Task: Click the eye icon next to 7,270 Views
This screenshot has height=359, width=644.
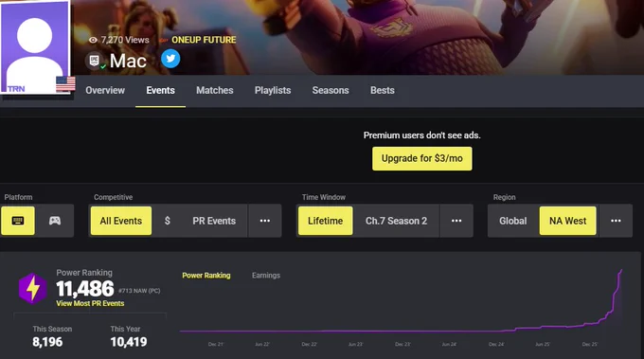Action: 93,40
